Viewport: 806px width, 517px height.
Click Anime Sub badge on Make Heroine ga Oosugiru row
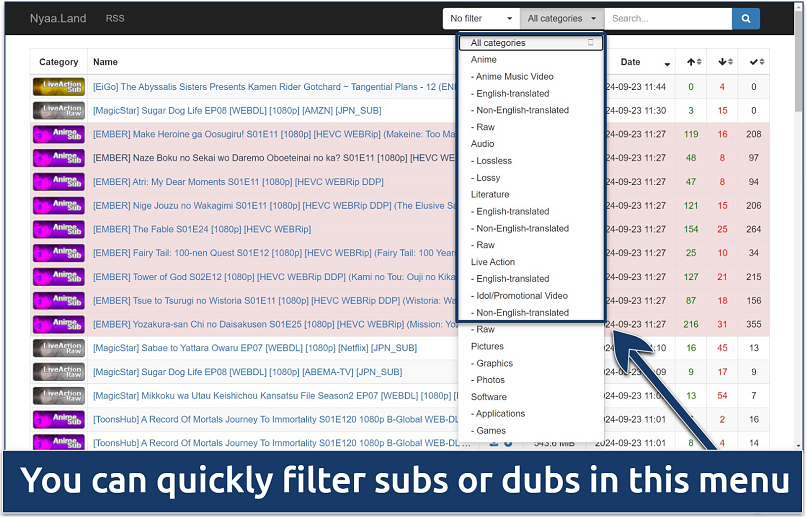59,134
